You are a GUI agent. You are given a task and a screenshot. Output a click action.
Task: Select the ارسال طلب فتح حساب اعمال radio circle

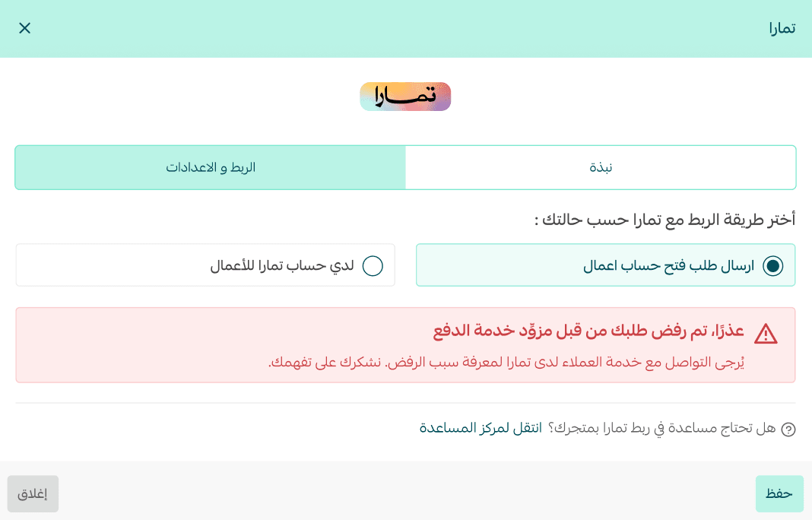pos(772,265)
